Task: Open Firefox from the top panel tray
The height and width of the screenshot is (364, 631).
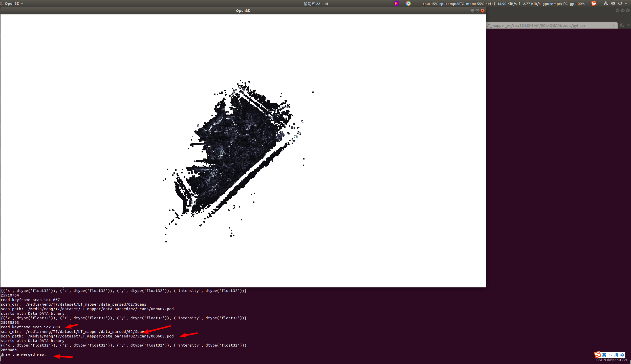Action: 396,4
